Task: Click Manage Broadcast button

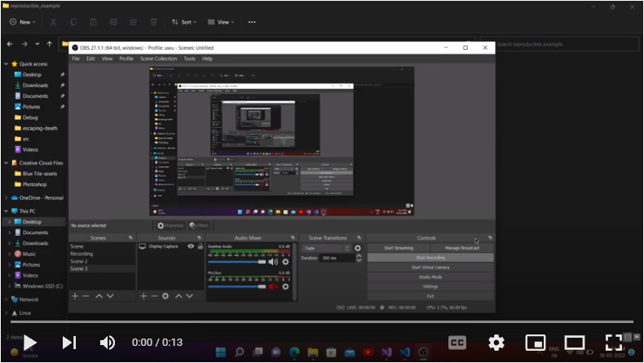Action: pyautogui.click(x=462, y=248)
